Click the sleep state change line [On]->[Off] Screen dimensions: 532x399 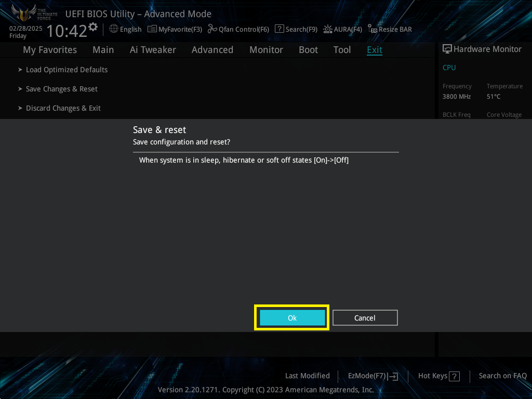coord(244,160)
